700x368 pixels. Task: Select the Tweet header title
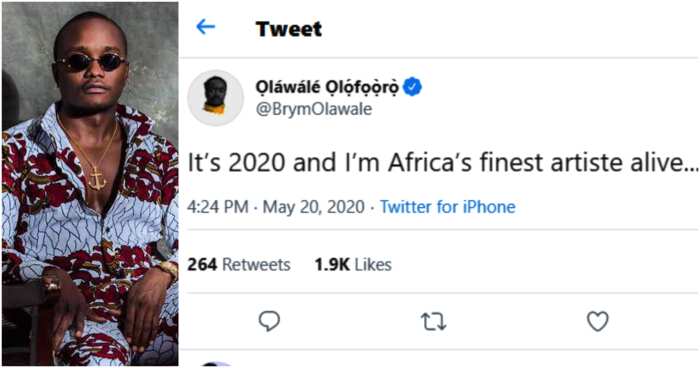click(288, 29)
